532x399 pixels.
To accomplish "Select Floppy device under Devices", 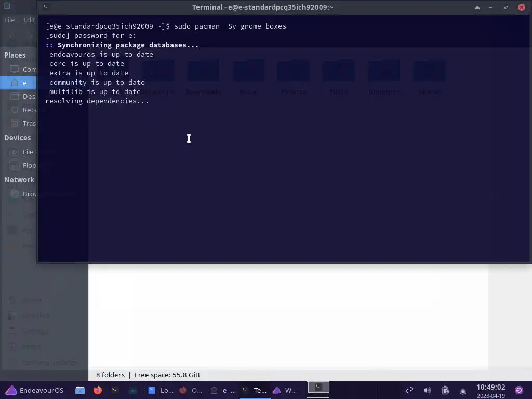I will (19, 166).
